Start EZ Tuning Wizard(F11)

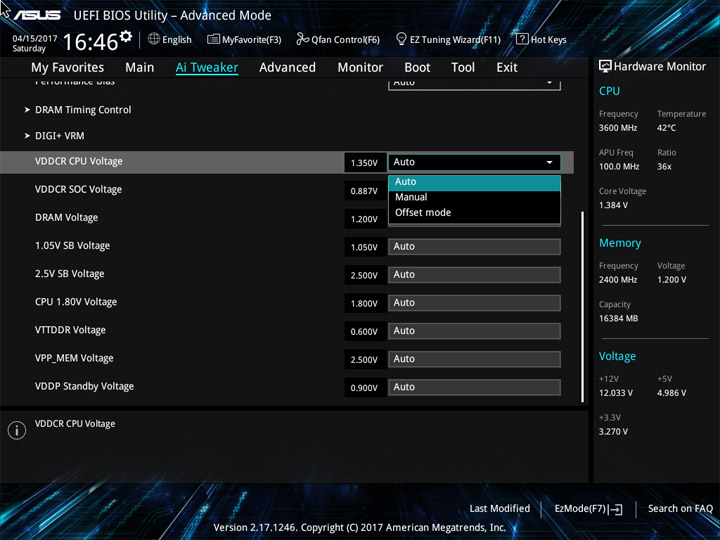click(455, 40)
